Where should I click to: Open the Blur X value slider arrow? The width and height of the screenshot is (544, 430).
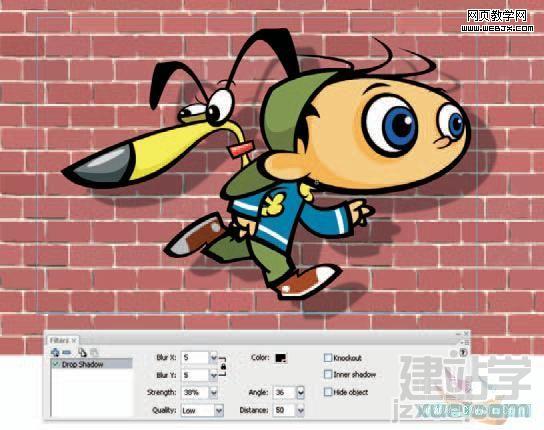coord(214,357)
